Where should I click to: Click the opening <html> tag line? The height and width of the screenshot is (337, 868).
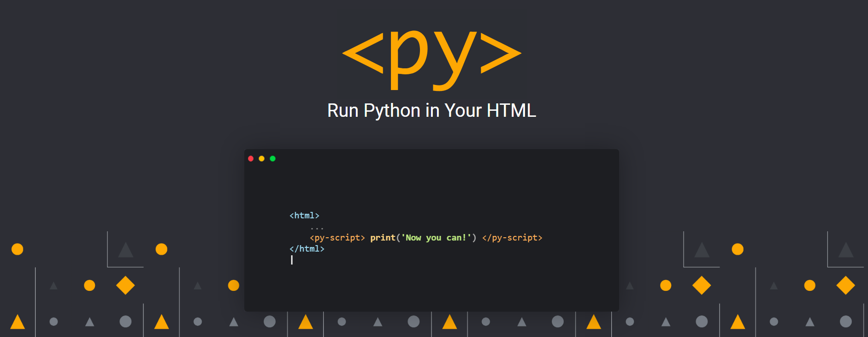[x=304, y=216]
